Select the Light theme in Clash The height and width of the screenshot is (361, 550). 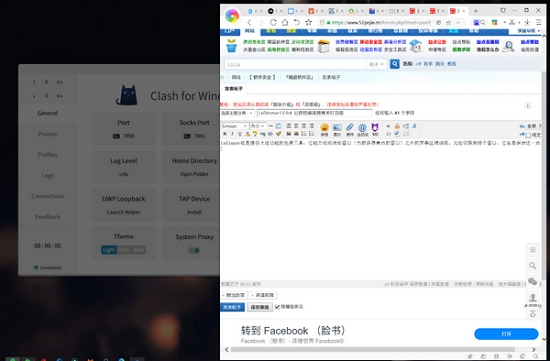(108, 250)
